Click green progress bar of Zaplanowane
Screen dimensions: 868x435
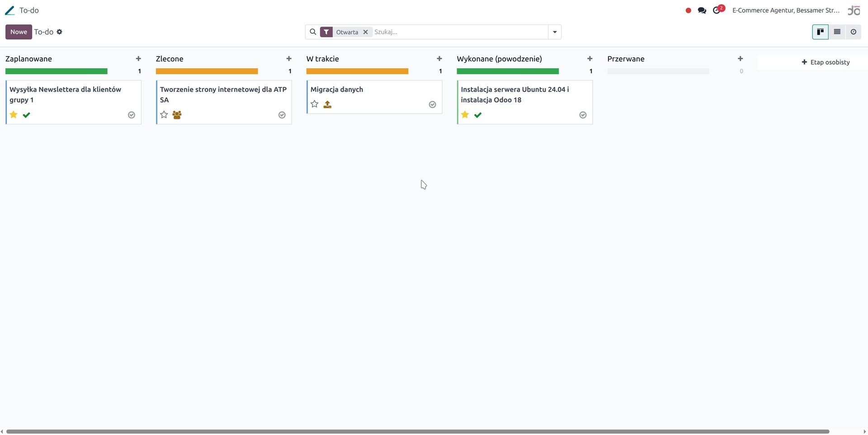[57, 71]
